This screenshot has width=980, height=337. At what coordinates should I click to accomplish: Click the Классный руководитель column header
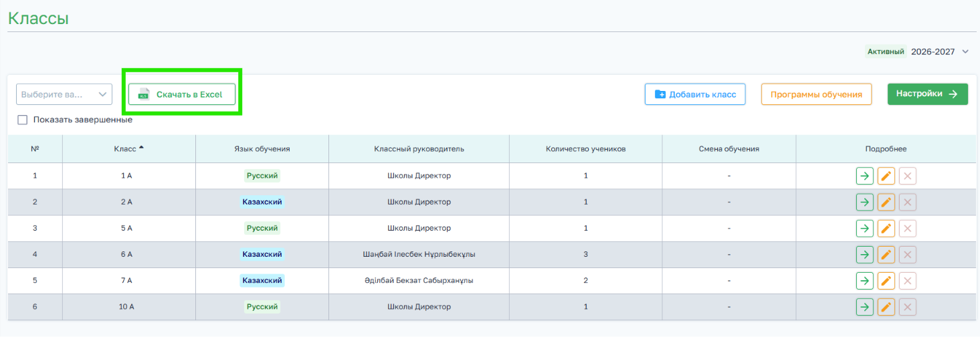tap(419, 148)
